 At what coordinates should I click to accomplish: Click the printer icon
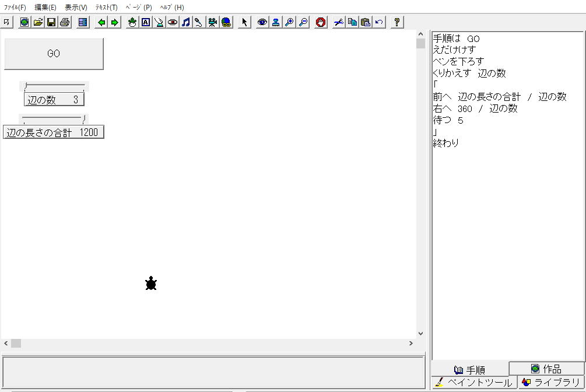(65, 22)
